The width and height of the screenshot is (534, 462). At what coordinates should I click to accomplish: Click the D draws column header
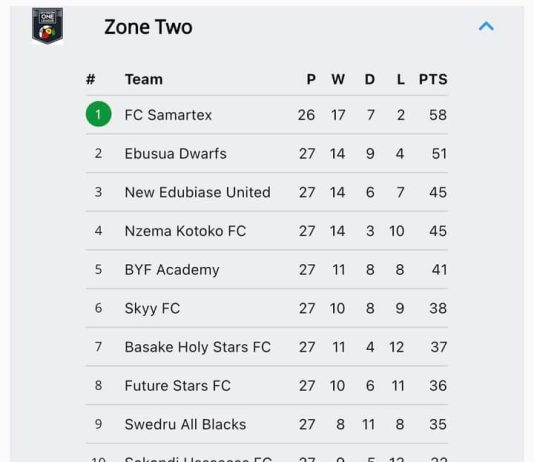370,79
